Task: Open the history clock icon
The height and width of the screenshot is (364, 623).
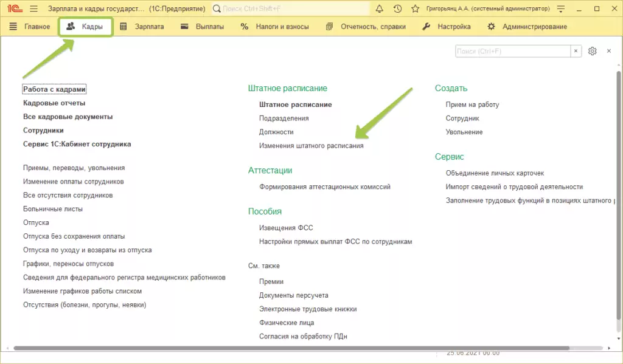Action: (397, 9)
